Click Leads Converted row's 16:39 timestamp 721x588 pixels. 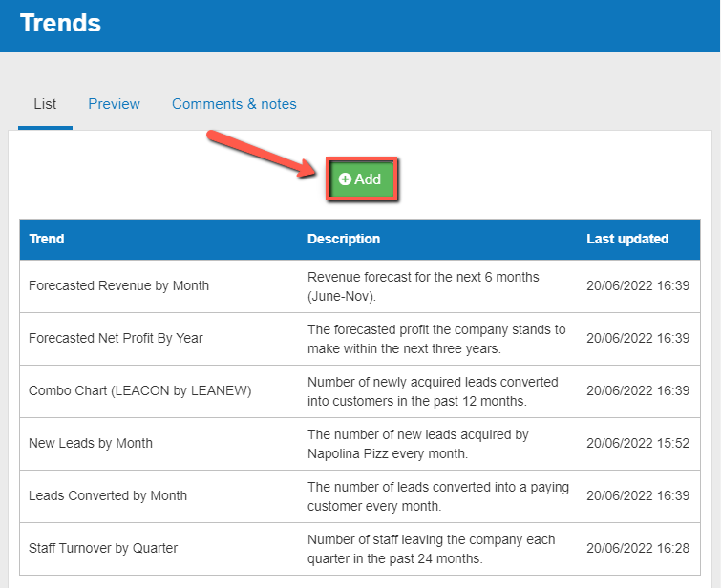(x=638, y=495)
